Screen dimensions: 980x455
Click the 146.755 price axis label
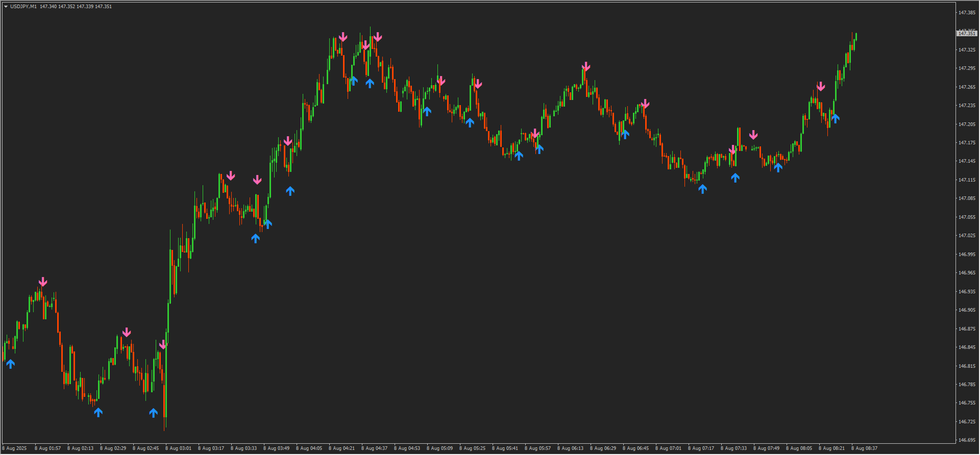(967, 403)
